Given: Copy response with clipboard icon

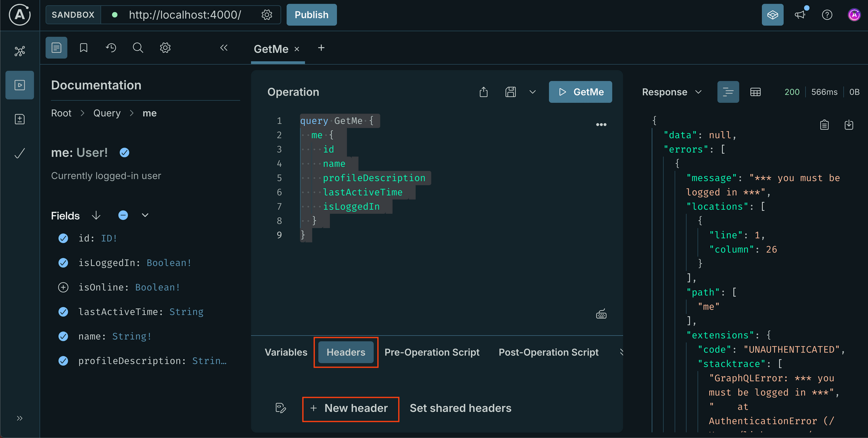Looking at the screenshot, I should pyautogui.click(x=824, y=125).
